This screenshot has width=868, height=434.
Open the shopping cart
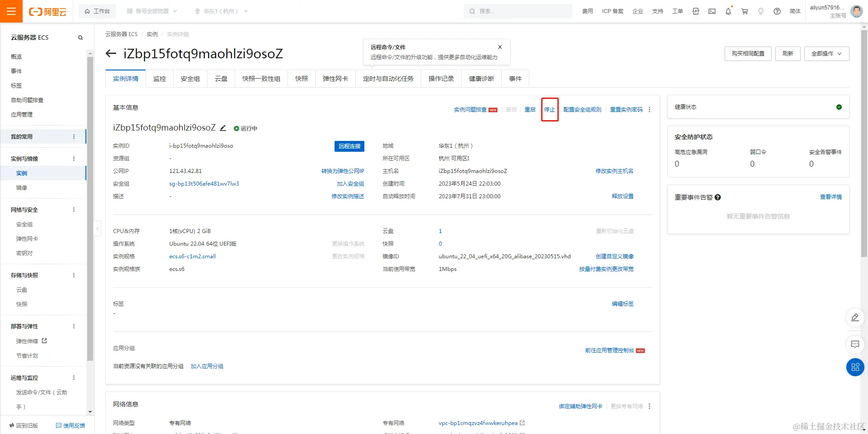click(745, 11)
